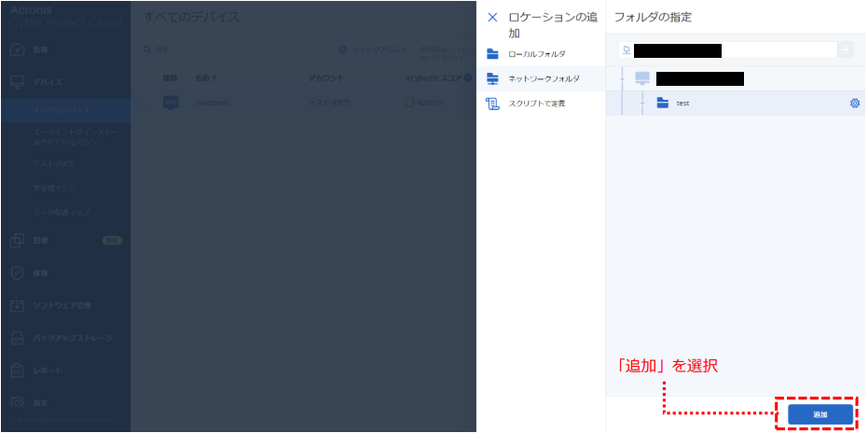Open デバイス in the sidebar

48,82
